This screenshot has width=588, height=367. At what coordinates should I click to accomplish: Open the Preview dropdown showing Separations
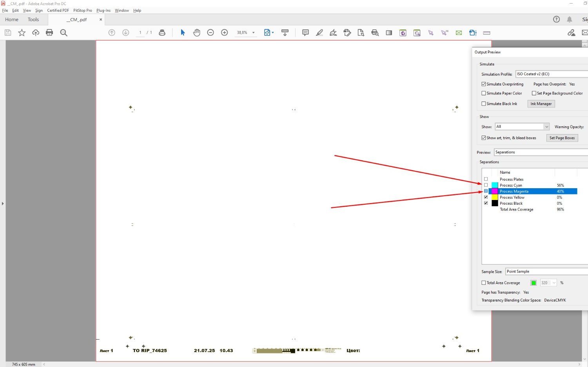coord(541,152)
